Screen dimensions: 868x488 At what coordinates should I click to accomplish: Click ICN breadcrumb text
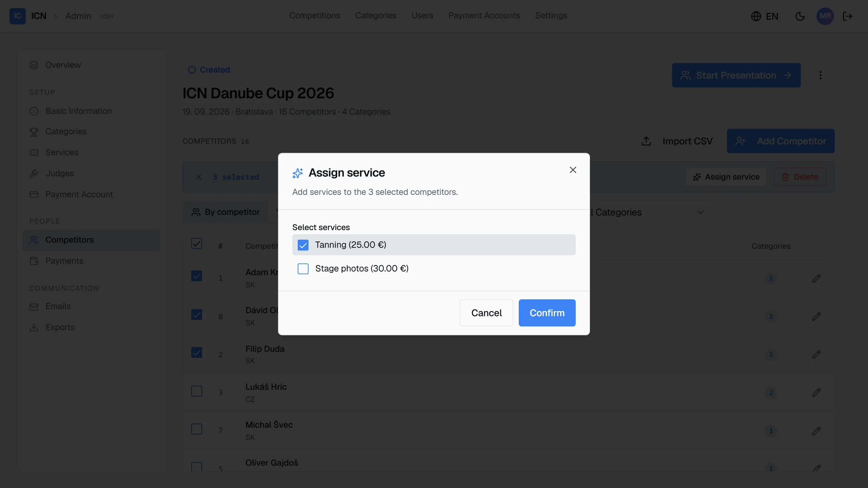point(39,16)
